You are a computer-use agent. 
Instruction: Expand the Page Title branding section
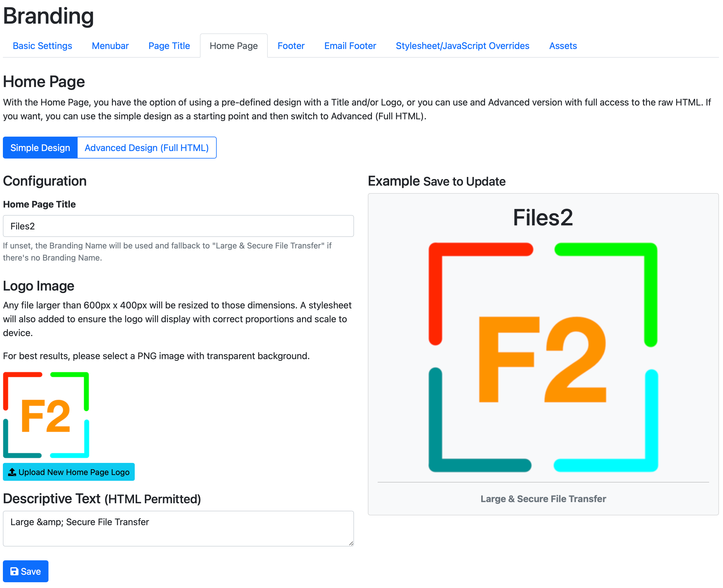click(x=169, y=46)
